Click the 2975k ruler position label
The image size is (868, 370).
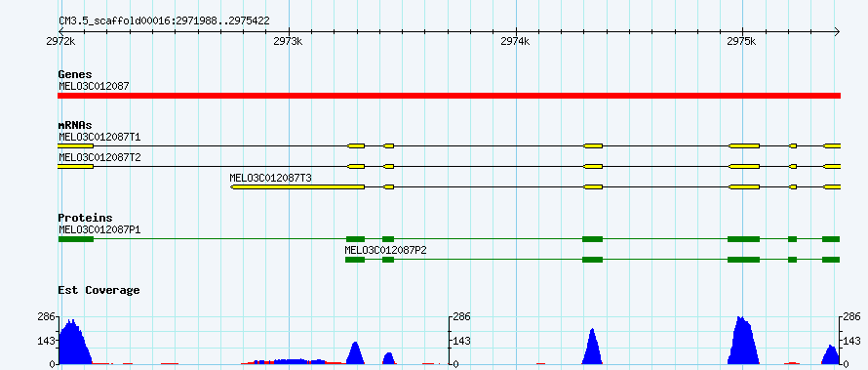coord(741,42)
